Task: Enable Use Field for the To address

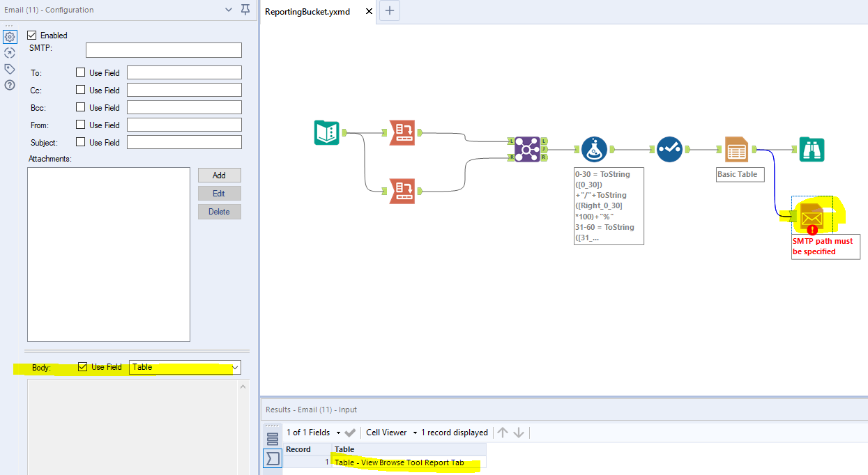Action: 81,72
